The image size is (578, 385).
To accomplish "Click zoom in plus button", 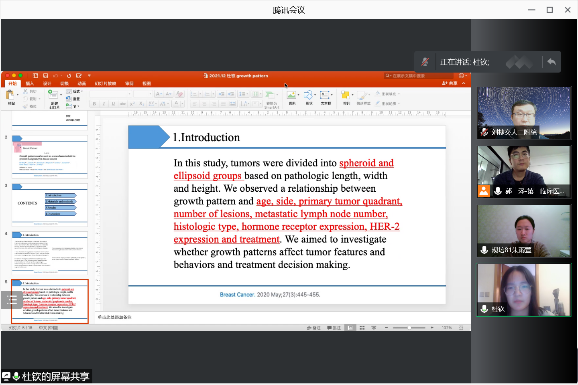I will click(432, 327).
